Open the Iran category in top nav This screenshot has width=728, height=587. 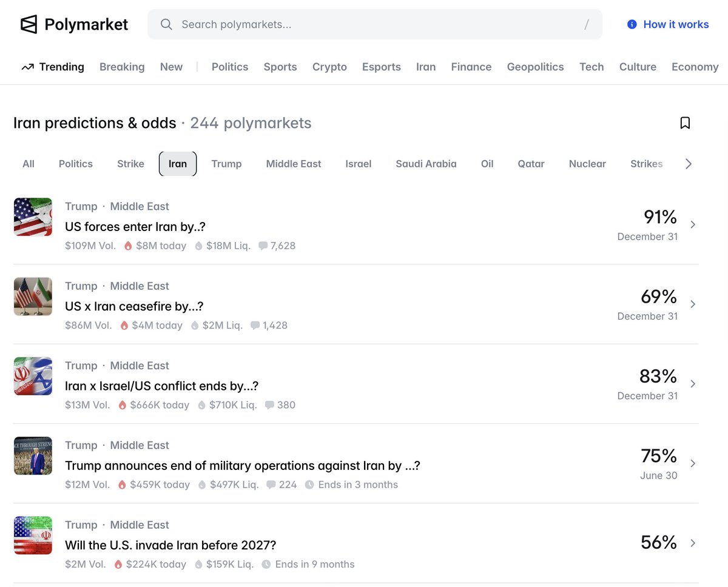(426, 67)
